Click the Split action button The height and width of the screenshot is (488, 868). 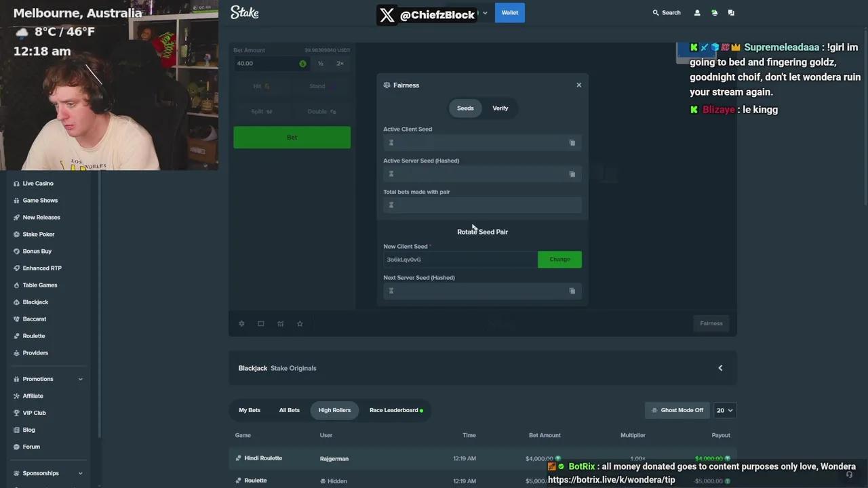(x=262, y=112)
